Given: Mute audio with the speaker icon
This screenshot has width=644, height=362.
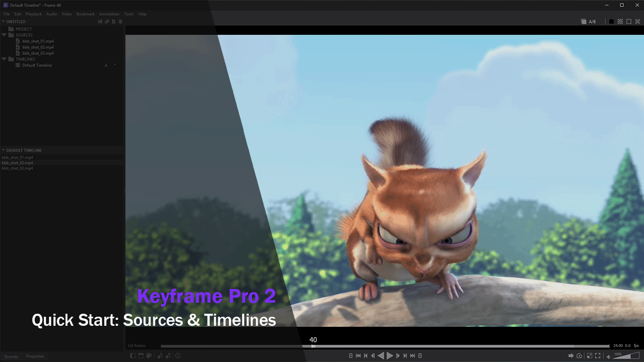Looking at the screenshot, I should (608, 356).
